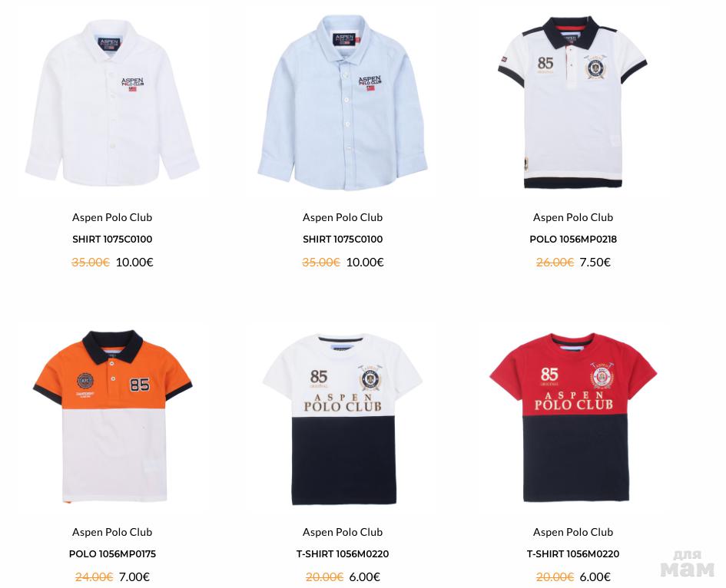The width and height of the screenshot is (726, 588).
Task: Click Aspen Polo Club brand above white shirt title
Action: pyautogui.click(x=112, y=217)
